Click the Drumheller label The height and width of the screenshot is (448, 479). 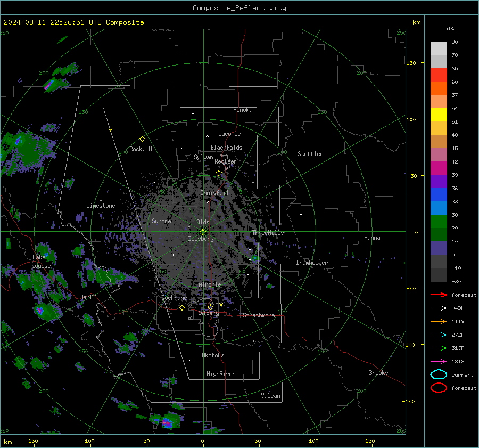[x=312, y=263]
